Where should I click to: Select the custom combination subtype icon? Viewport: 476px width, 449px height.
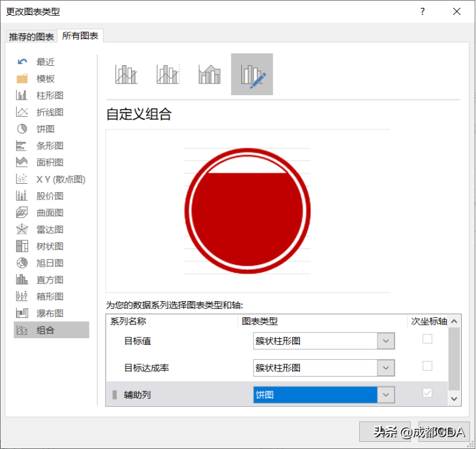point(252,74)
